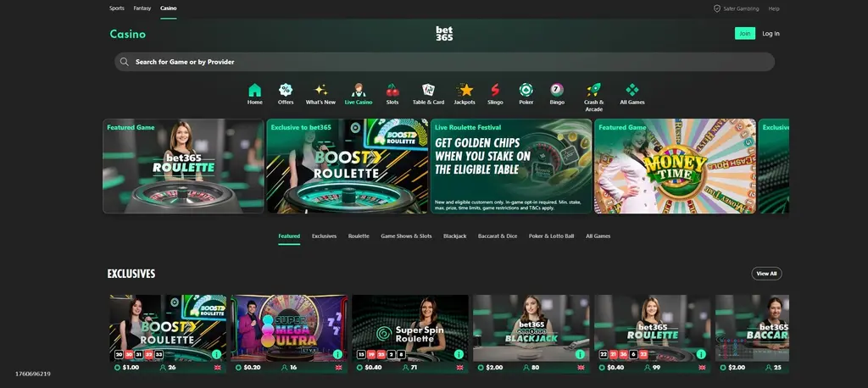Open the Help link
The height and width of the screenshot is (388, 868).
point(774,8)
